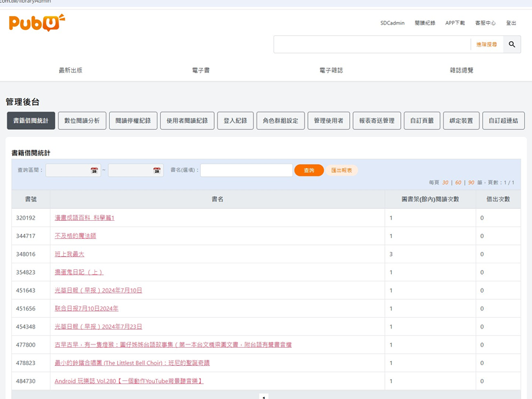Show 30 items per page
This screenshot has width=532, height=399.
(x=445, y=182)
